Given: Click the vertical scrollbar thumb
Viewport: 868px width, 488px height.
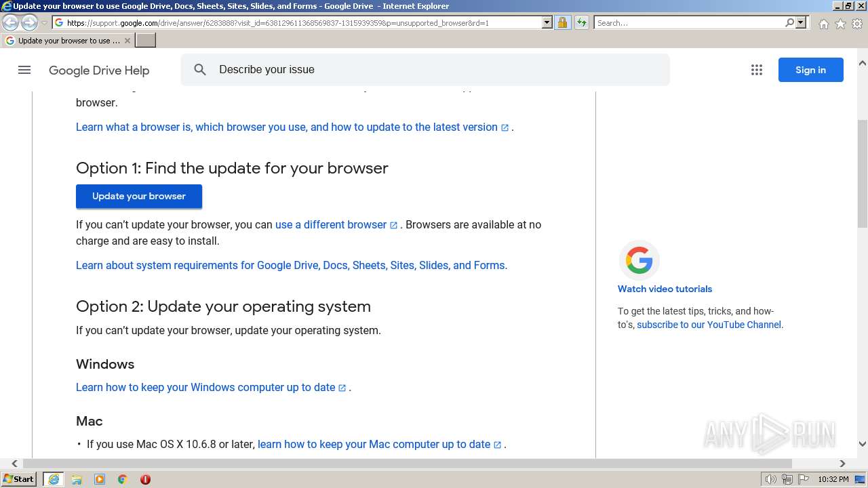Looking at the screenshot, I should 863,175.
